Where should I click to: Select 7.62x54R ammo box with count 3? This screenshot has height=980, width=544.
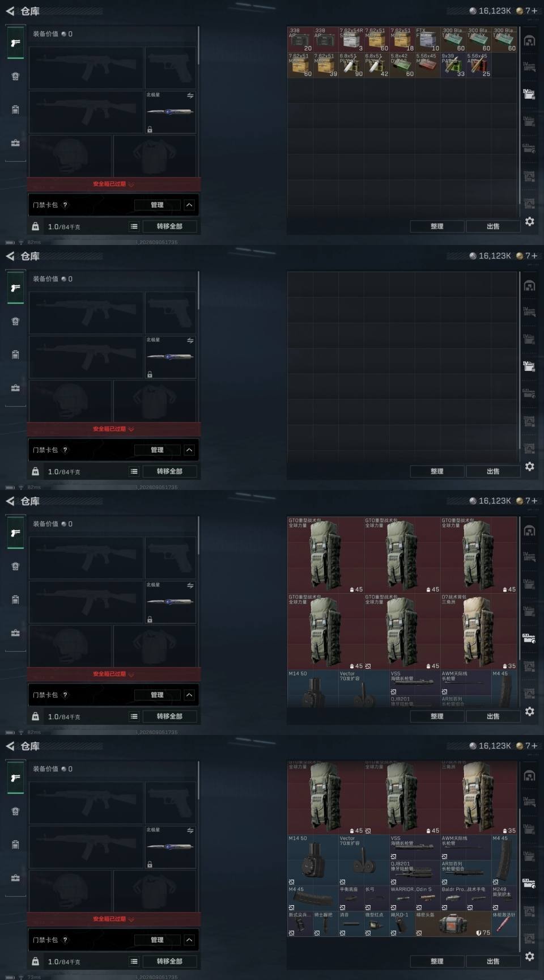pos(351,40)
